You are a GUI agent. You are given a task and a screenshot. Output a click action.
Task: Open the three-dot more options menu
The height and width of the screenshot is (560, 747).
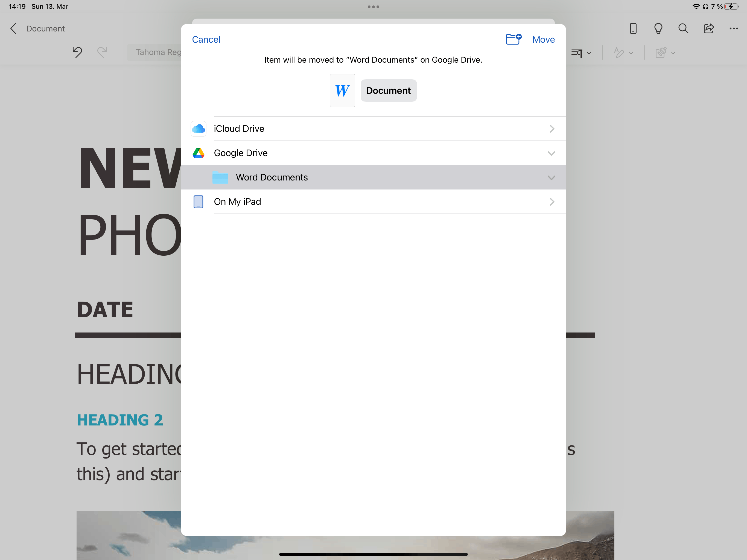point(734,28)
